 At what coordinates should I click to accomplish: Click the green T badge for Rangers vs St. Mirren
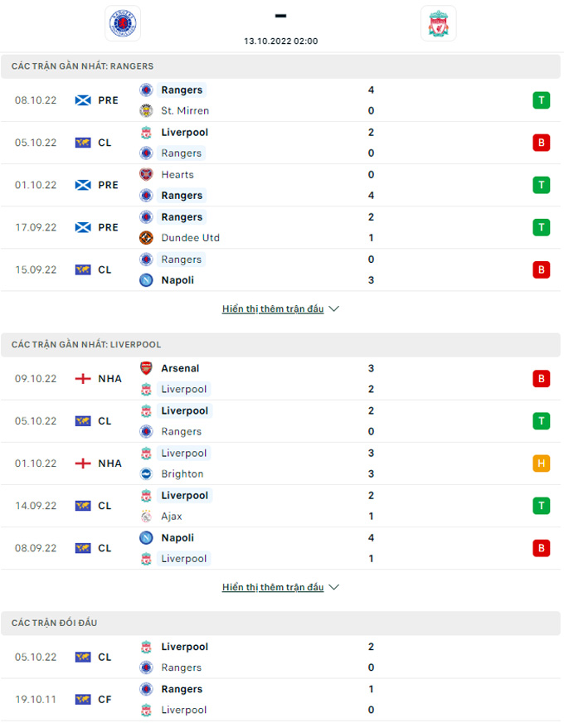click(x=541, y=100)
